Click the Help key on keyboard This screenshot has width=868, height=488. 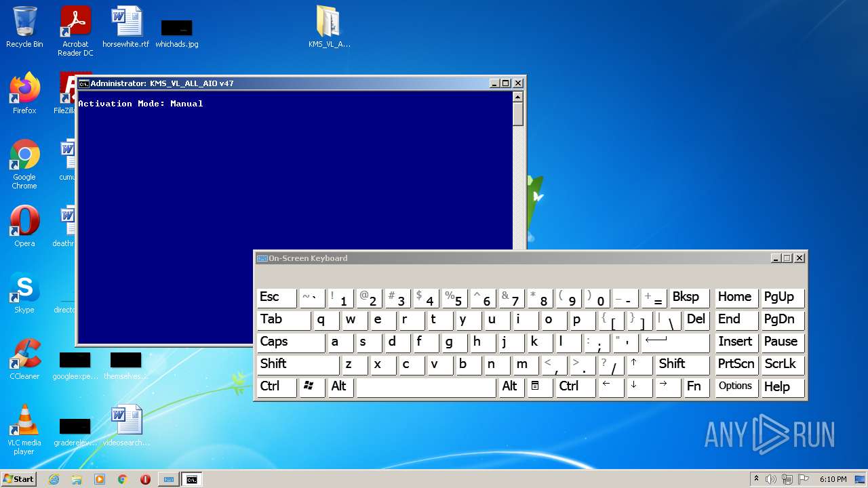783,386
